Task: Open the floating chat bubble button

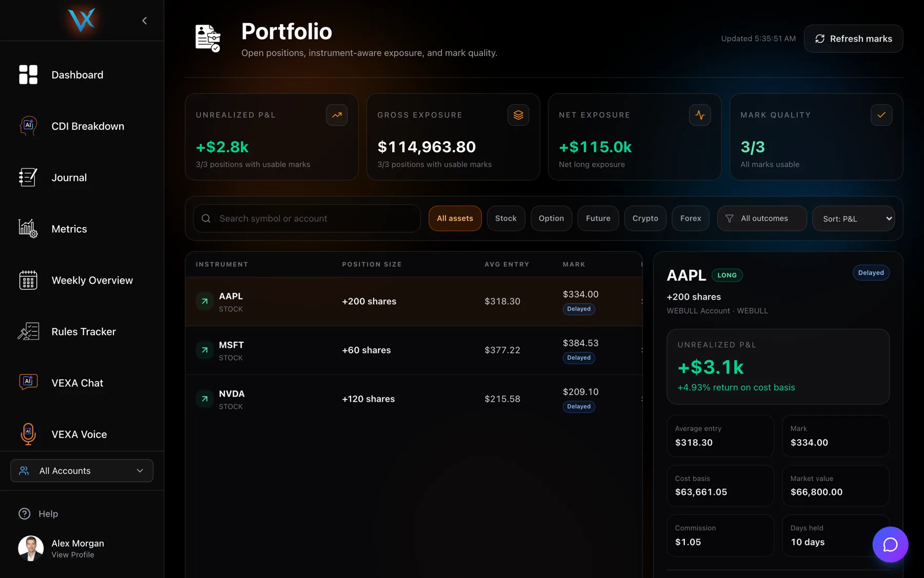Action: pos(890,545)
